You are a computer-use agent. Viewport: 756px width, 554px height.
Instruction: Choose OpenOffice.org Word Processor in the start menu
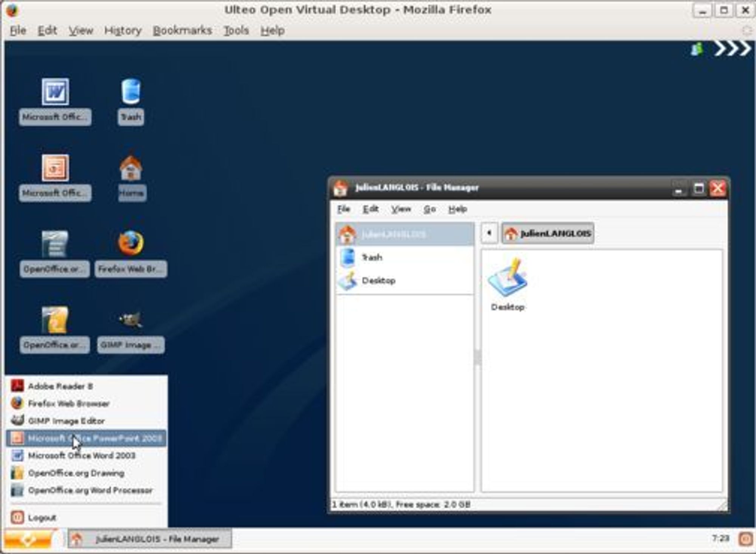click(87, 490)
